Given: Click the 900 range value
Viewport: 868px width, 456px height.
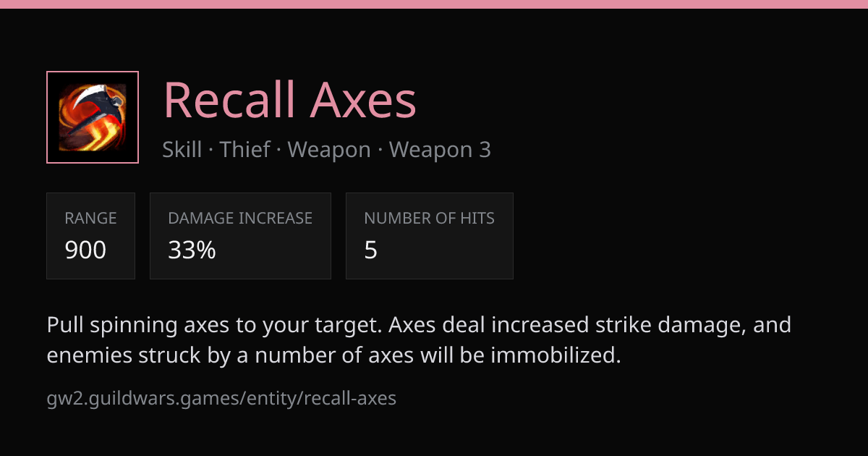Looking at the screenshot, I should (x=85, y=250).
